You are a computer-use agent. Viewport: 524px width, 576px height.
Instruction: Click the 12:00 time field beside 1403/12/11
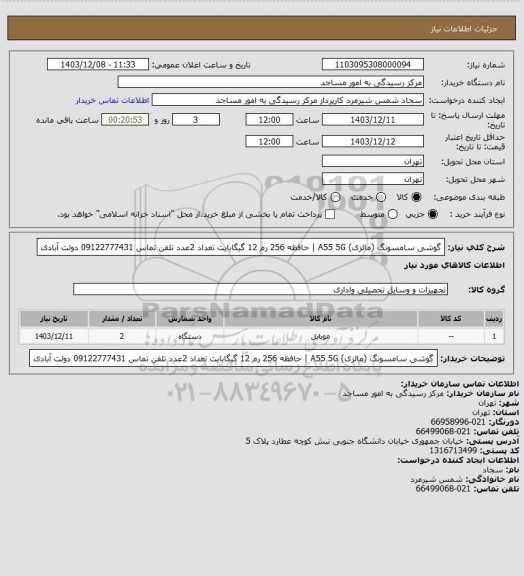click(269, 120)
